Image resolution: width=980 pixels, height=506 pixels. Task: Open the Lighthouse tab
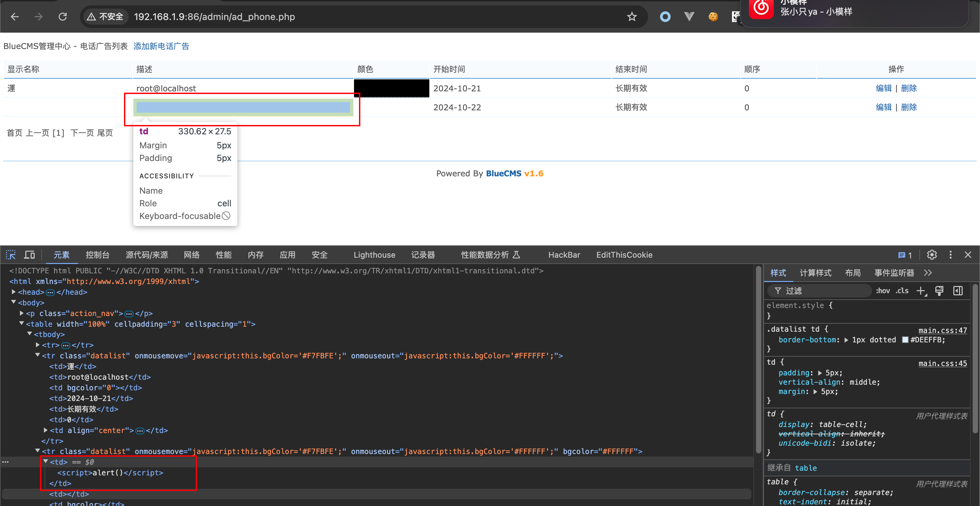[x=374, y=255]
